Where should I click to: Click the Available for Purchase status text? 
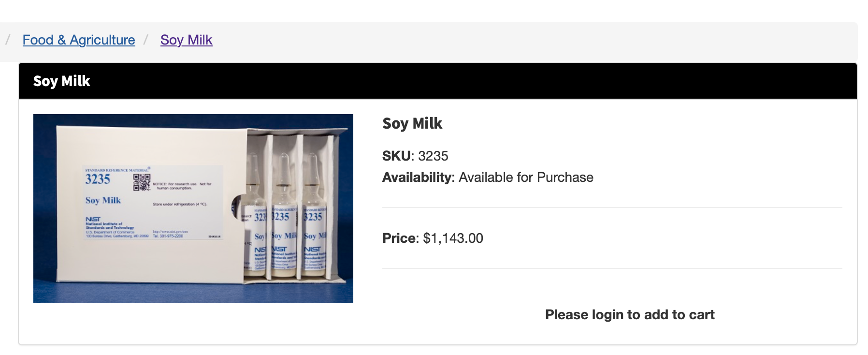click(526, 177)
